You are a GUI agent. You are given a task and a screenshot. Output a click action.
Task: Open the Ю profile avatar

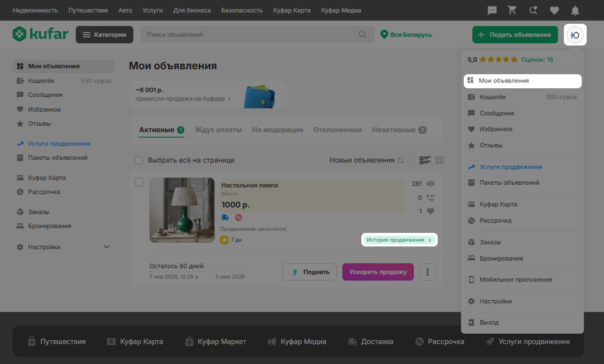pyautogui.click(x=575, y=35)
